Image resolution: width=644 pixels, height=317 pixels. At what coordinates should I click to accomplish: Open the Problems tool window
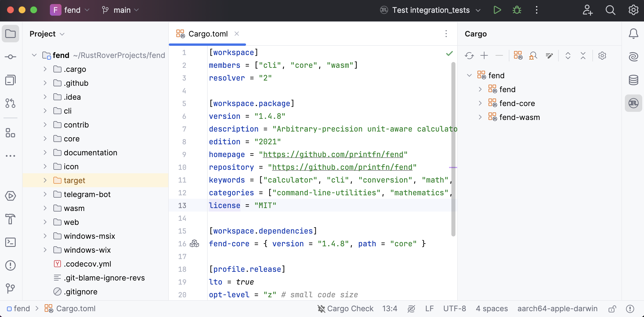(10, 265)
